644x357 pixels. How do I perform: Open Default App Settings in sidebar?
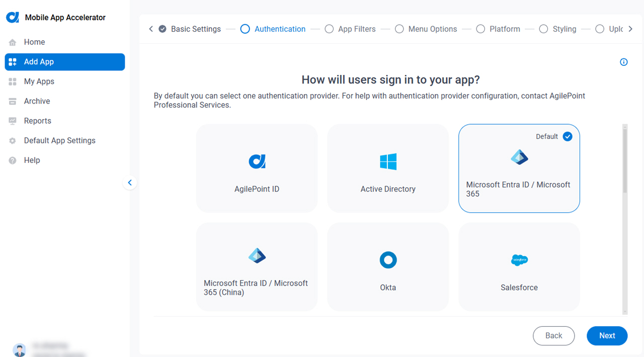point(65,141)
